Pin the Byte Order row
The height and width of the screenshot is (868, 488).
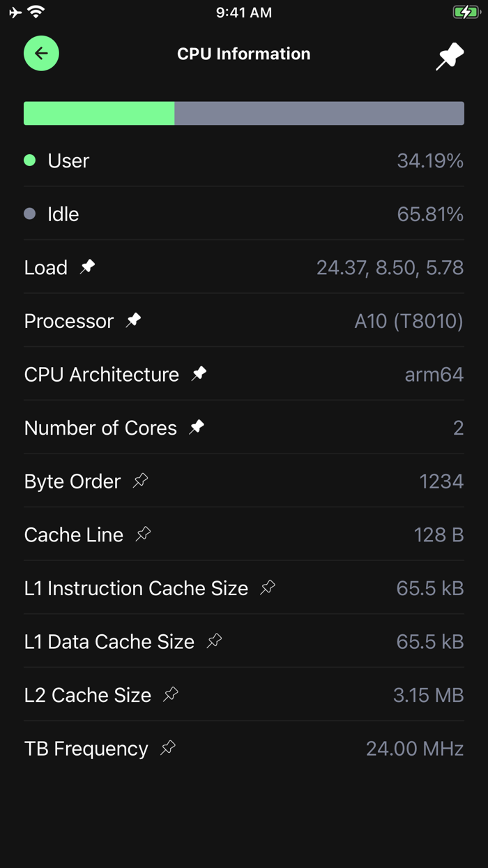tap(141, 481)
